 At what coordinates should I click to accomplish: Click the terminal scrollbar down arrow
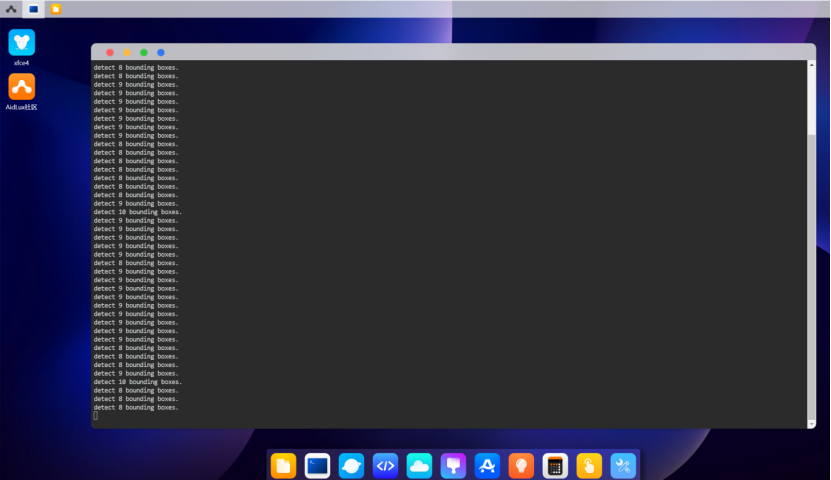pos(811,424)
